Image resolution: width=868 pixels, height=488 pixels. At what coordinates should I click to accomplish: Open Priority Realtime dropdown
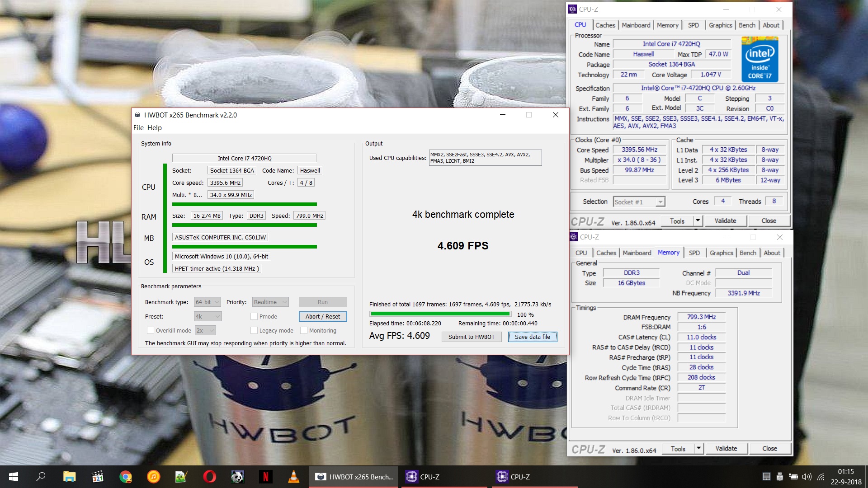tap(270, 302)
